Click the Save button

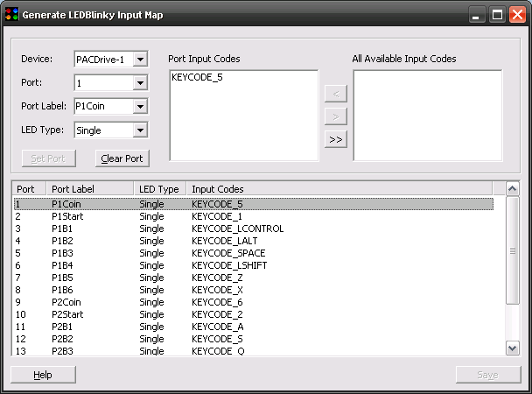tap(488, 375)
